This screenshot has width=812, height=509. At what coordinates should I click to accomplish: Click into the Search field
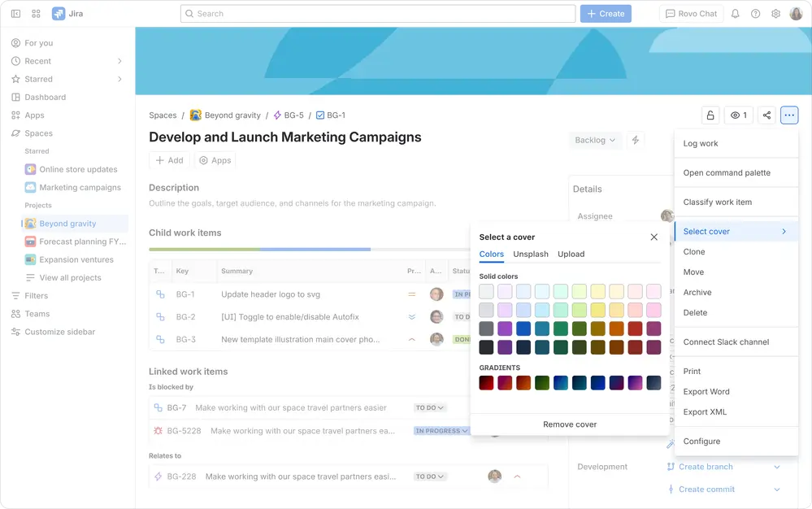pyautogui.click(x=378, y=14)
